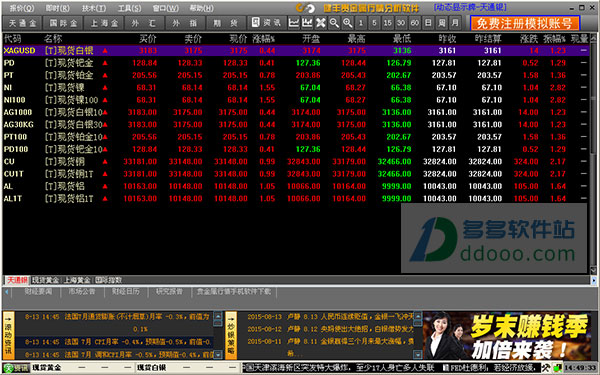Click the 滚动资讯 side label
This screenshot has width=600, height=375.
[8, 336]
